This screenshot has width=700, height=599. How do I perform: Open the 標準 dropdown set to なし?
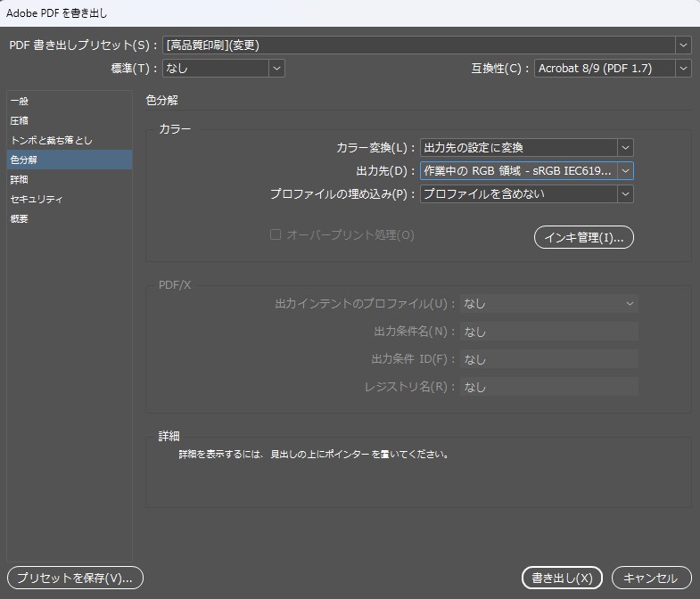click(223, 69)
